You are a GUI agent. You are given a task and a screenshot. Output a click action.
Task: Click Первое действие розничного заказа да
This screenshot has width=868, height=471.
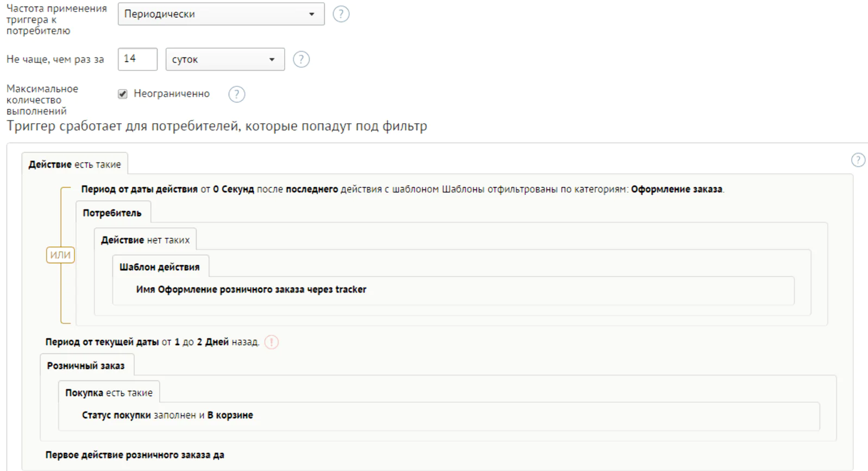(135, 455)
